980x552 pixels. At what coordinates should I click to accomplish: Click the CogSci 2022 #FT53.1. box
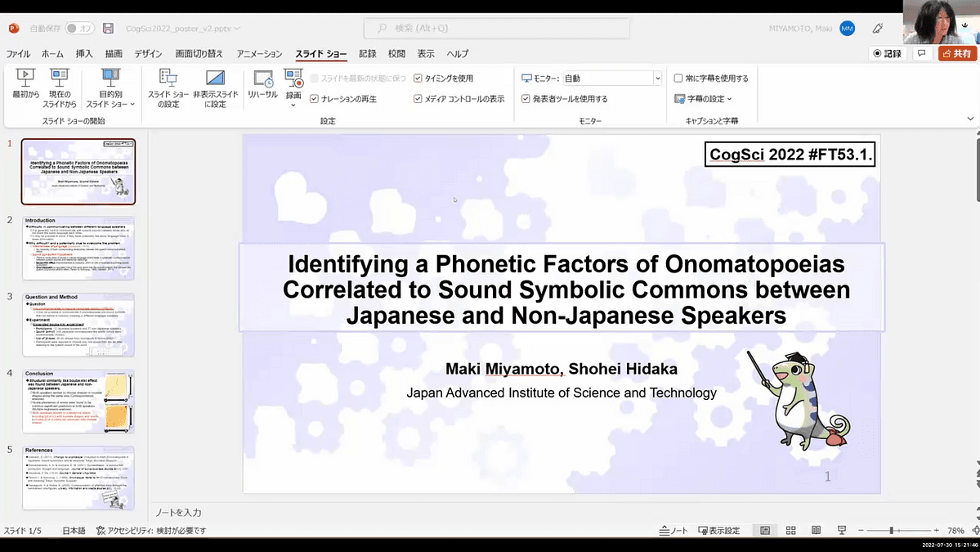tap(790, 155)
